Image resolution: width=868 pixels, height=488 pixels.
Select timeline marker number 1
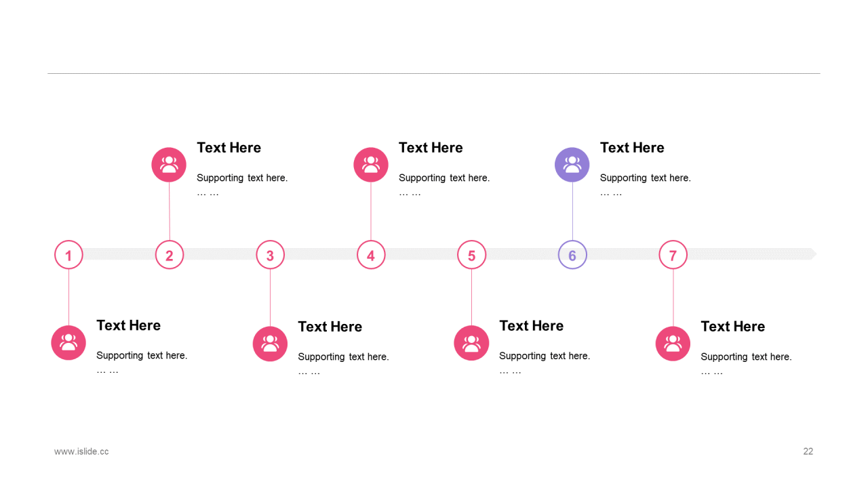[x=68, y=256]
